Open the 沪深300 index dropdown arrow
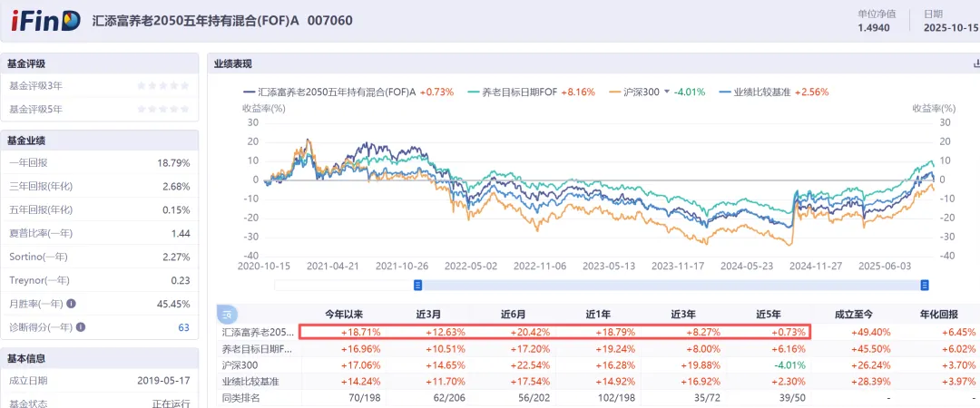The width and height of the screenshot is (980, 408). (x=667, y=92)
